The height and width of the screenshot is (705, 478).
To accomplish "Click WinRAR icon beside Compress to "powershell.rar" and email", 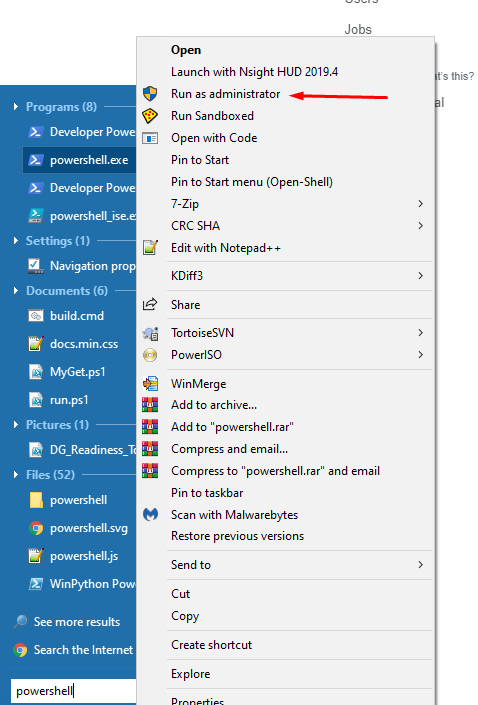I will tap(150, 471).
